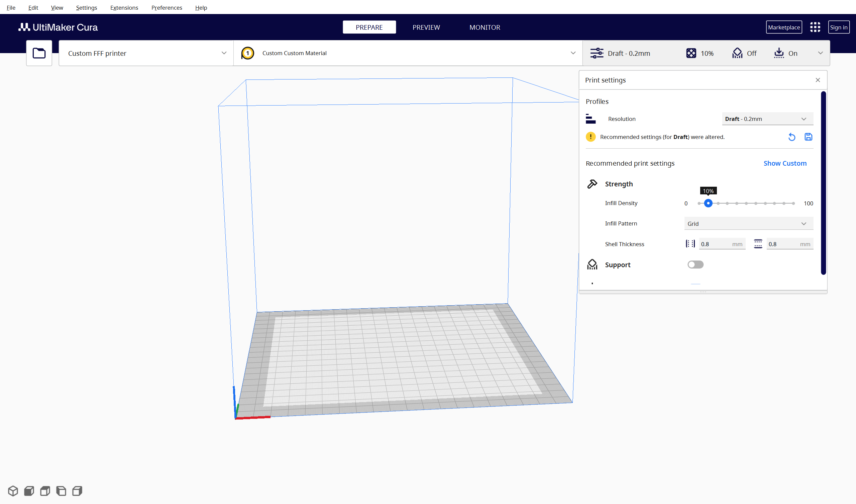The height and width of the screenshot is (504, 856).
Task: Close the Print settings panel
Action: [x=818, y=80]
